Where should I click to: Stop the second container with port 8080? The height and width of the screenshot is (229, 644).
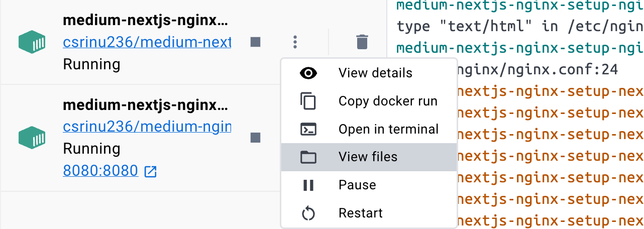point(255,138)
